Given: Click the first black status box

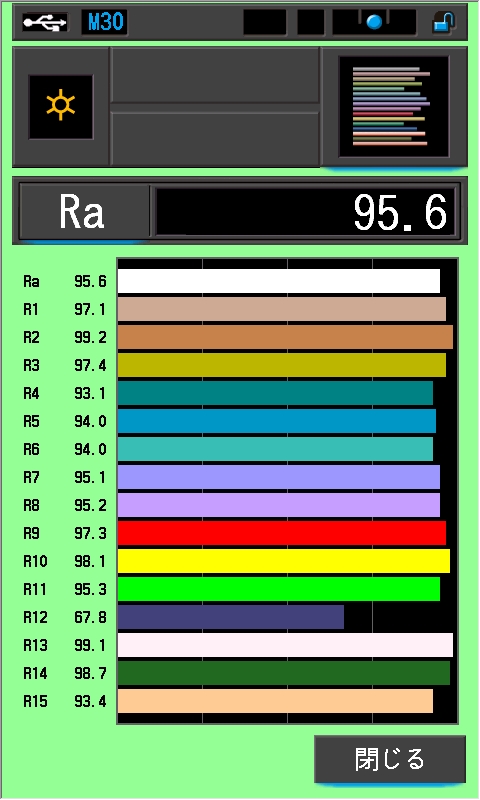Looking at the screenshot, I should [x=265, y=22].
